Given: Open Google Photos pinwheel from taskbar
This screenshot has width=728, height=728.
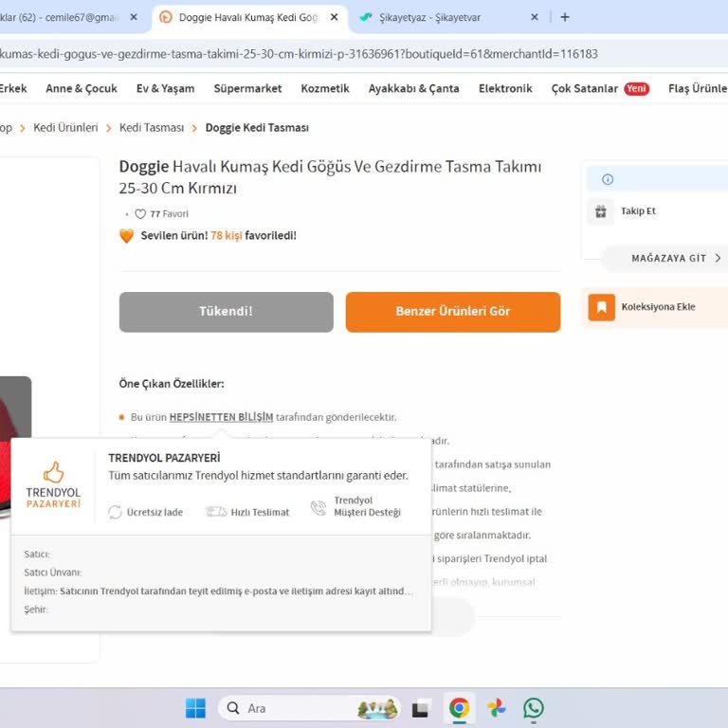Looking at the screenshot, I should (x=497, y=708).
